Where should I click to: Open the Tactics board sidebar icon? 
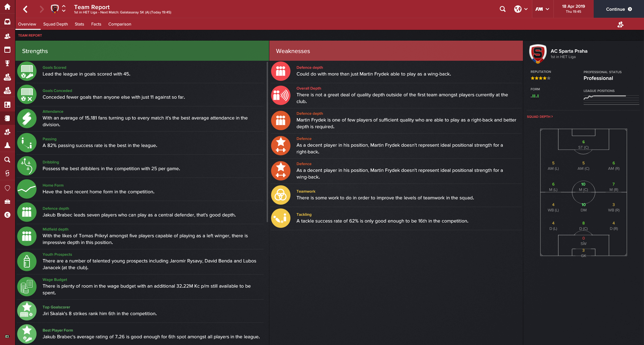click(7, 104)
